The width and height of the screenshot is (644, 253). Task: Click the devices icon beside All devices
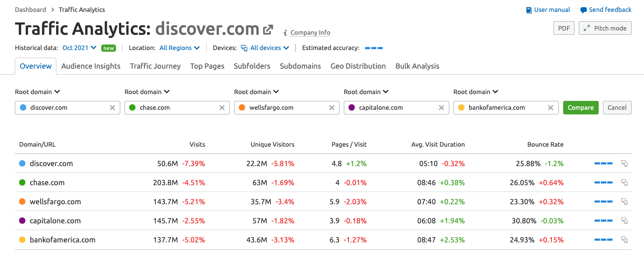pyautogui.click(x=244, y=48)
